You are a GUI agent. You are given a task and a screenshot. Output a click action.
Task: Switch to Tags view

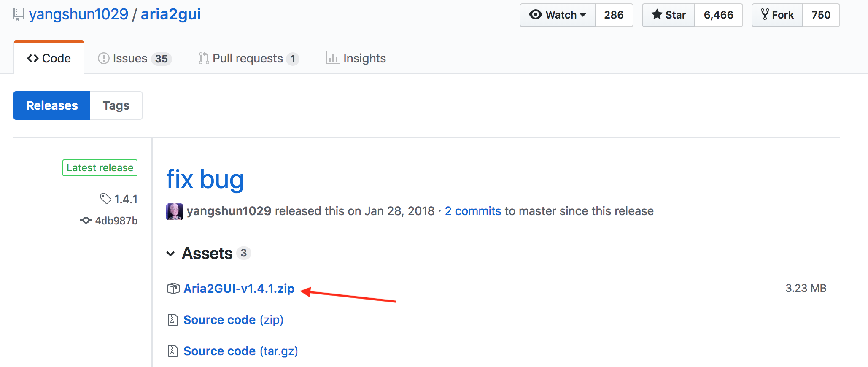coord(116,105)
